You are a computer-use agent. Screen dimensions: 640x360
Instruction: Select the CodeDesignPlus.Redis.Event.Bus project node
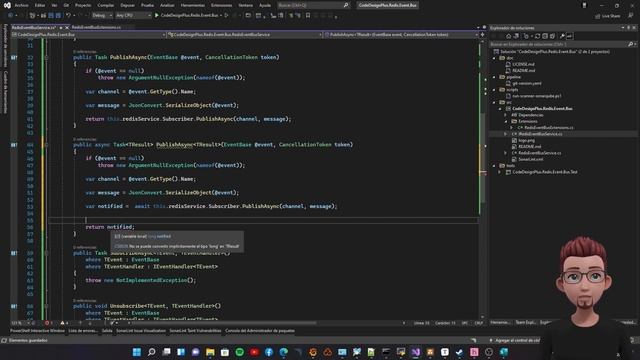pos(542,109)
